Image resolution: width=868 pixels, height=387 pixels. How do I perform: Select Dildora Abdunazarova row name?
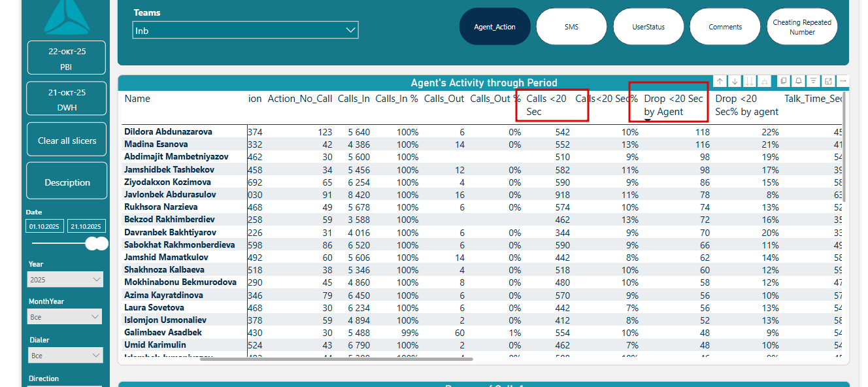pyautogui.click(x=168, y=131)
